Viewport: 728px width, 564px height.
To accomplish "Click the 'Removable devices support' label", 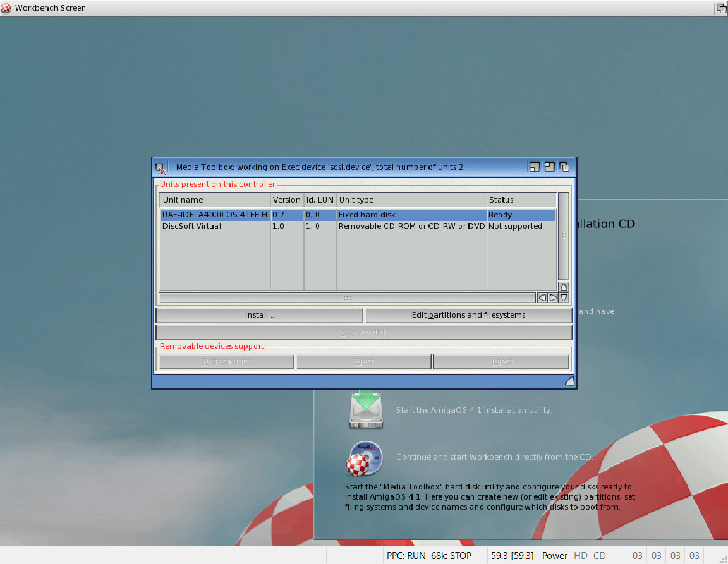I will [212, 346].
